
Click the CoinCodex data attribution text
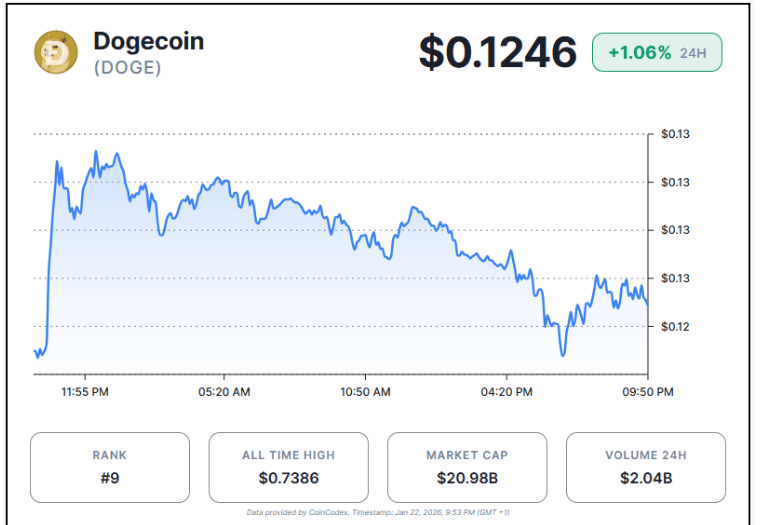point(385,512)
